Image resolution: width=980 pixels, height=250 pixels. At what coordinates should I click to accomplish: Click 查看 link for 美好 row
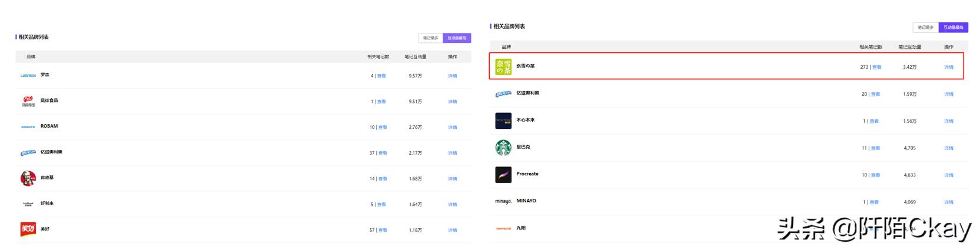pyautogui.click(x=383, y=230)
